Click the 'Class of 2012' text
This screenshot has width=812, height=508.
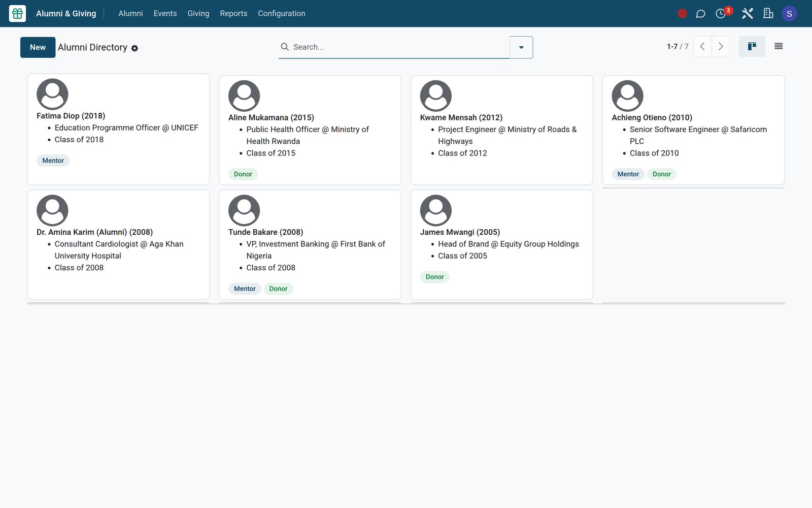tap(462, 153)
